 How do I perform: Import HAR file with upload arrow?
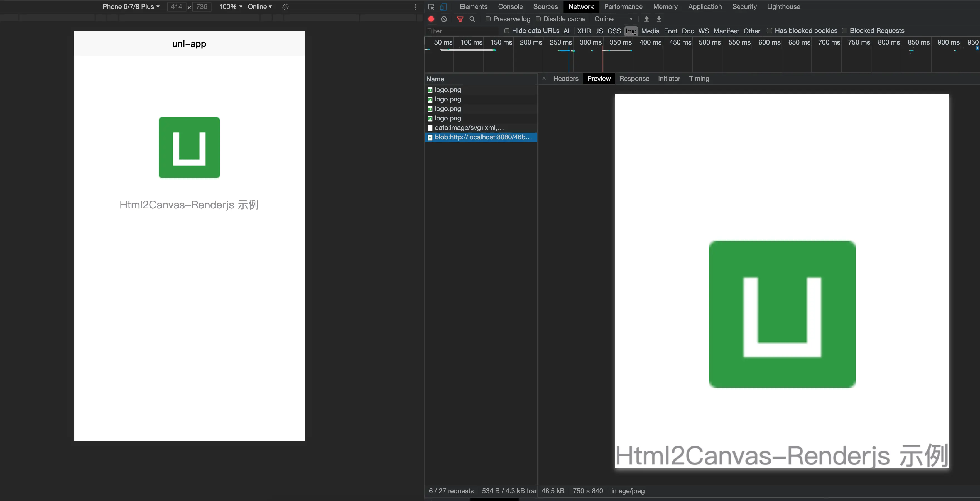[646, 19]
